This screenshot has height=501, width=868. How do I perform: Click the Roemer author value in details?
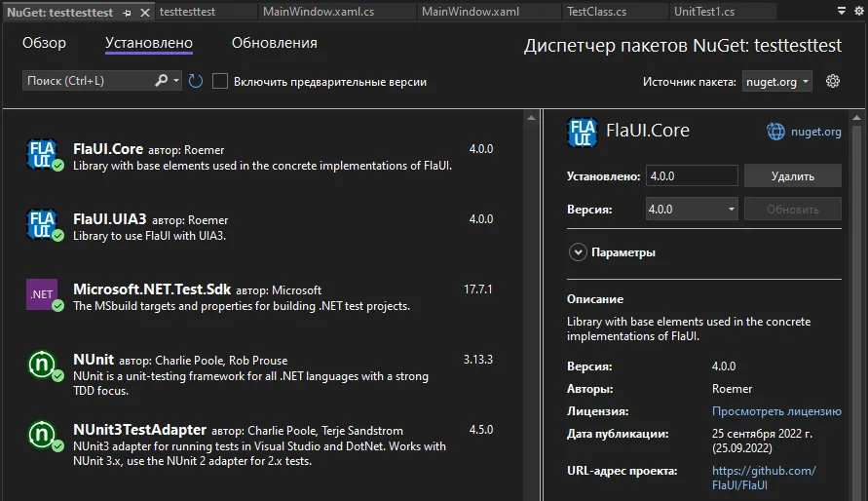[x=732, y=389]
